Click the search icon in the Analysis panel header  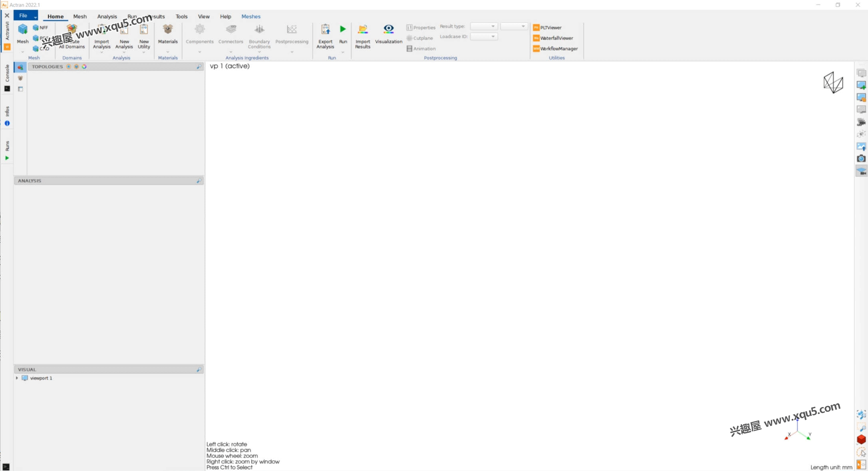[x=199, y=181]
